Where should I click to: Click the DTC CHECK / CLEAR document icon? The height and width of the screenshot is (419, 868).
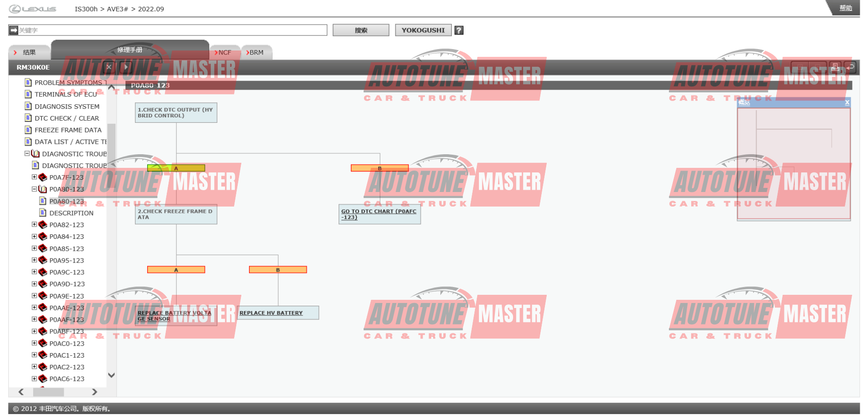click(x=28, y=118)
